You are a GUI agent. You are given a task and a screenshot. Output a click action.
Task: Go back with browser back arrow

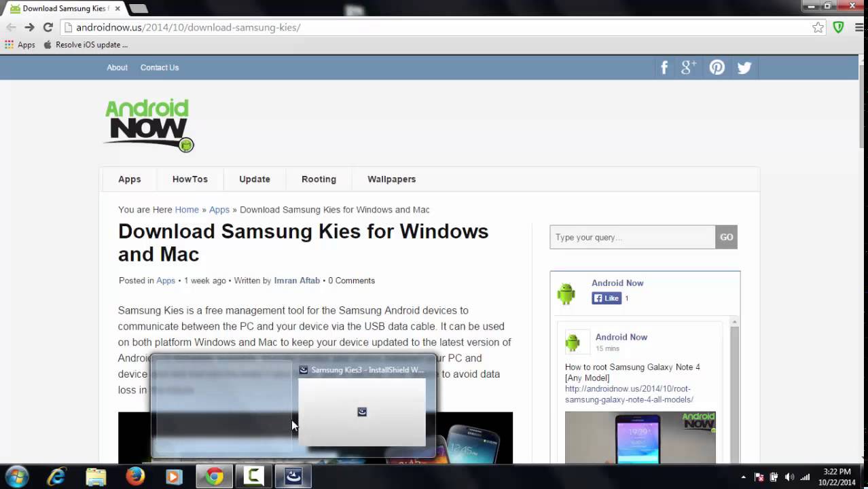[x=11, y=27]
